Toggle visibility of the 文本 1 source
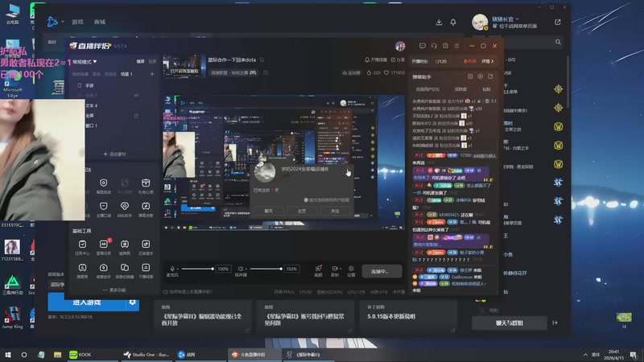 (x=136, y=96)
